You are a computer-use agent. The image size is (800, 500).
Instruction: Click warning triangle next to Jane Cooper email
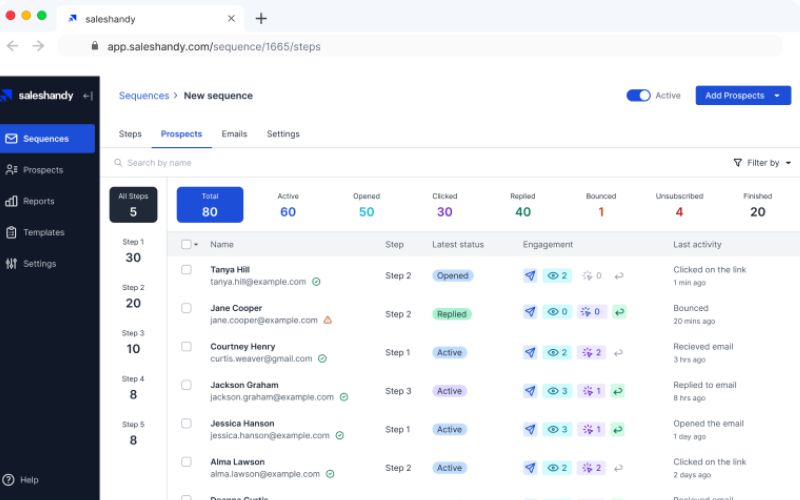coord(328,320)
